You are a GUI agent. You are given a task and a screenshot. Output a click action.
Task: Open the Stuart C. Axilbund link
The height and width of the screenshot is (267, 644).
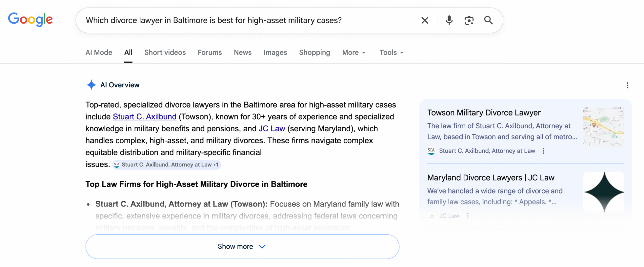click(144, 117)
